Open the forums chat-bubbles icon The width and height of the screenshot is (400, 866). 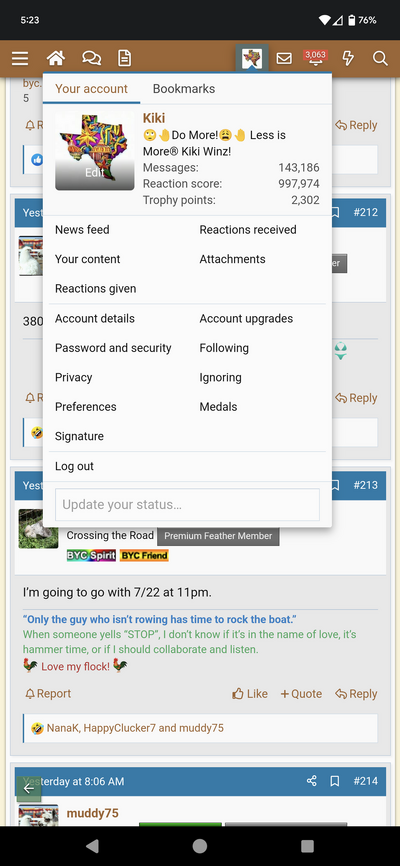[91, 58]
